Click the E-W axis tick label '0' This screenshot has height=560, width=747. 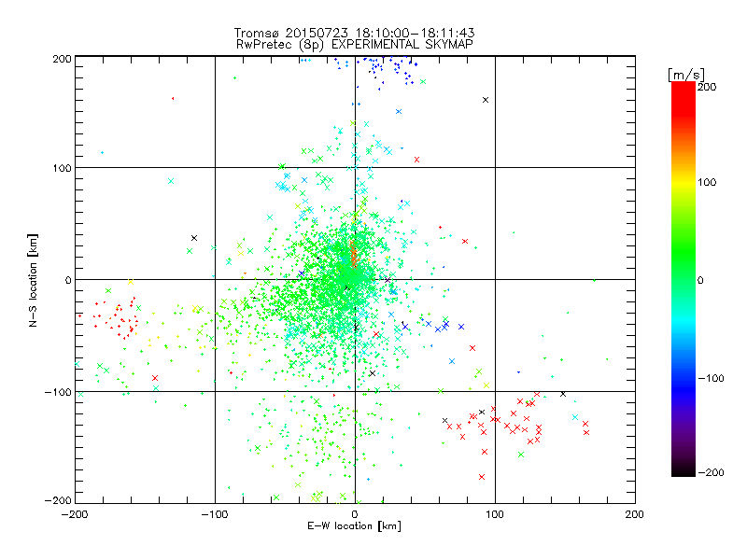pyautogui.click(x=355, y=514)
